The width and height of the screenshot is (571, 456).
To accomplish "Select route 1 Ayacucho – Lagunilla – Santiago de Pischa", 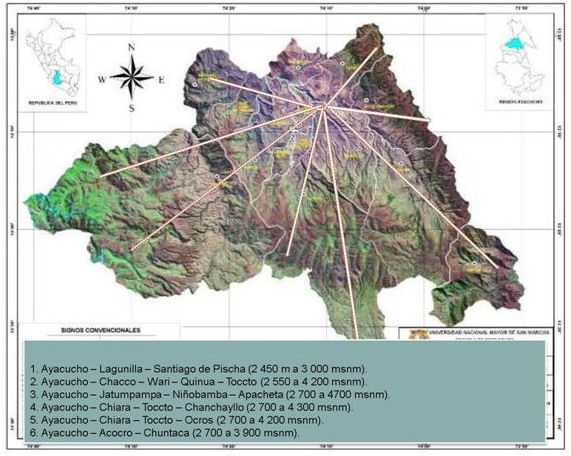I will [x=199, y=369].
